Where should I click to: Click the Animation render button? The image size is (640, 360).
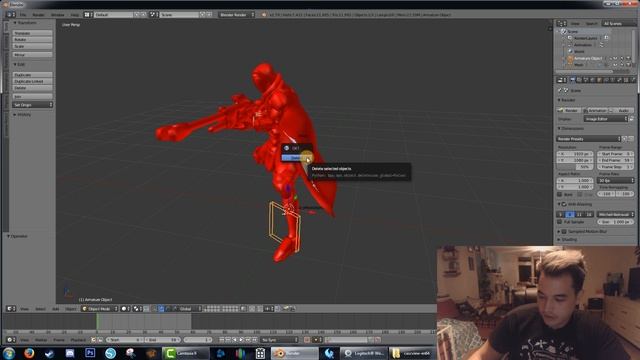pyautogui.click(x=595, y=111)
